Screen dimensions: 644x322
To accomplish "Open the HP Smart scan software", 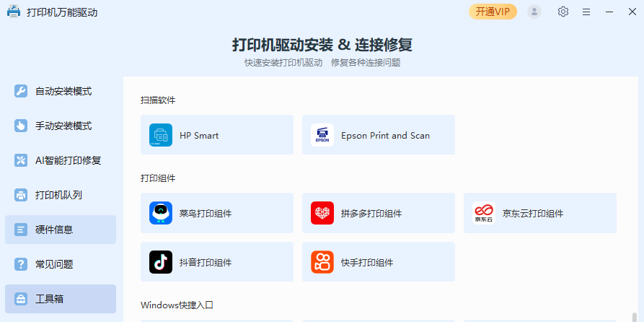I will pyautogui.click(x=216, y=135).
